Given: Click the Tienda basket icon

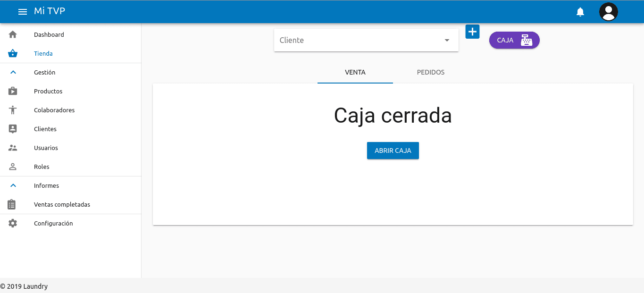Looking at the screenshot, I should pos(13,53).
